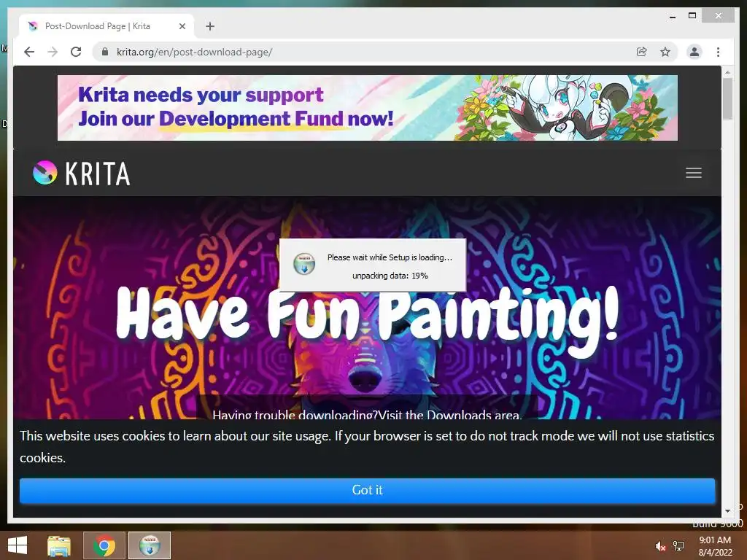
Task: Open the taskbar clock and date
Action: [x=715, y=546]
